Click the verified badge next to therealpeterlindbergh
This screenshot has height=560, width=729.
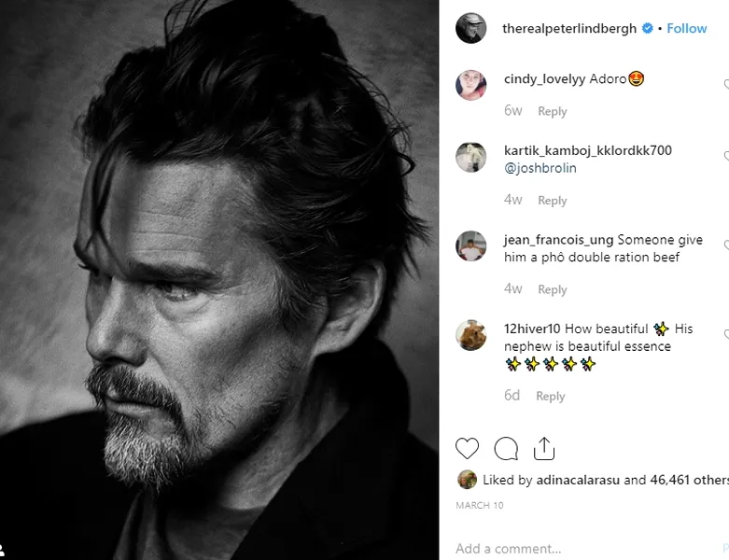[x=646, y=29]
